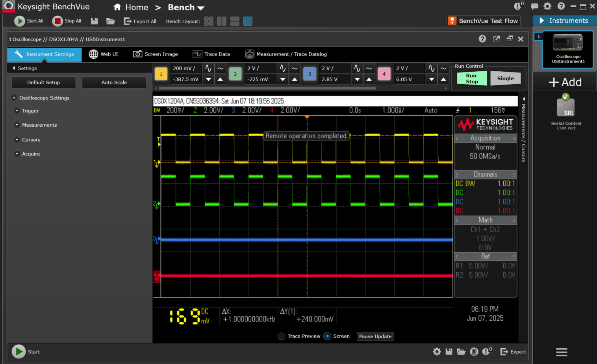Toggle channel 4 pink button
The width and height of the screenshot is (597, 364).
(x=384, y=74)
